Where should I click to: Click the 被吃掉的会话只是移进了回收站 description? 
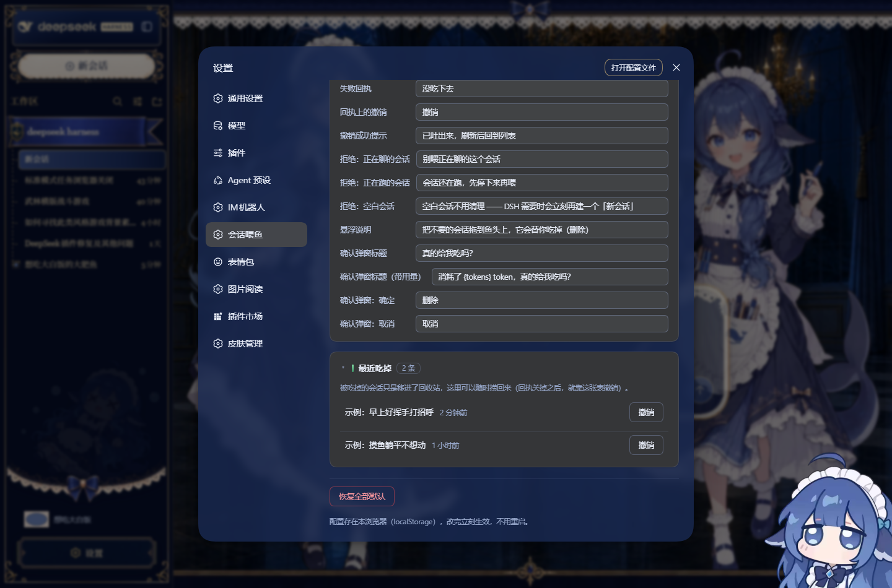tap(484, 388)
